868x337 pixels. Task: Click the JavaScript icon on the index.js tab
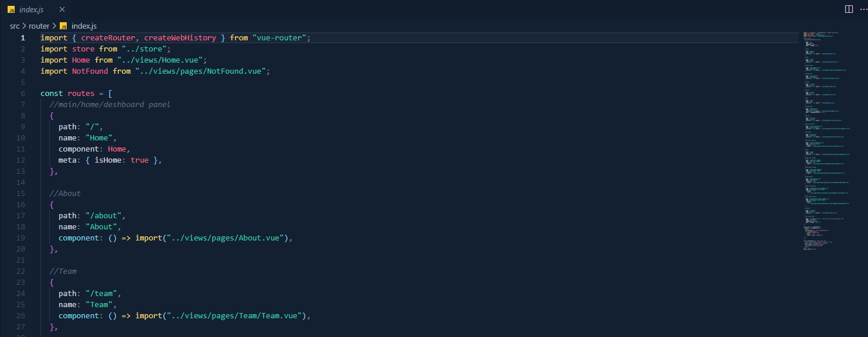pos(11,9)
